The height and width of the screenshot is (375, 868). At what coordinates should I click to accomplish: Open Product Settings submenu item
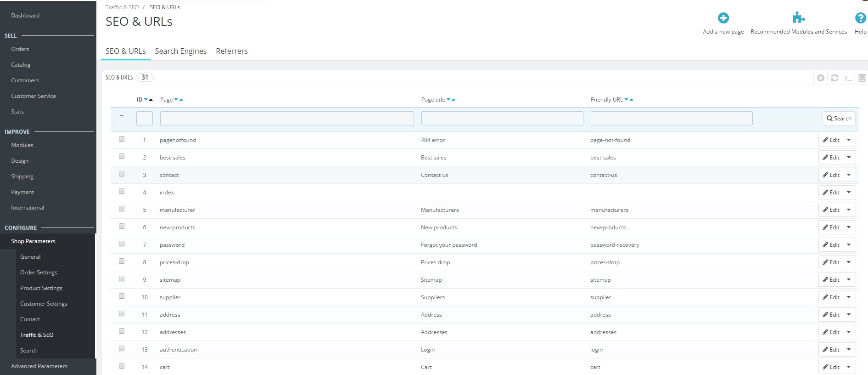[41, 288]
